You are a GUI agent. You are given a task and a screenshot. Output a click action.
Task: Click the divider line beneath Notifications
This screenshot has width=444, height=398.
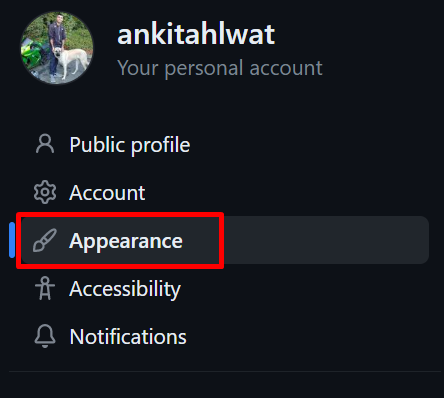coord(225,371)
